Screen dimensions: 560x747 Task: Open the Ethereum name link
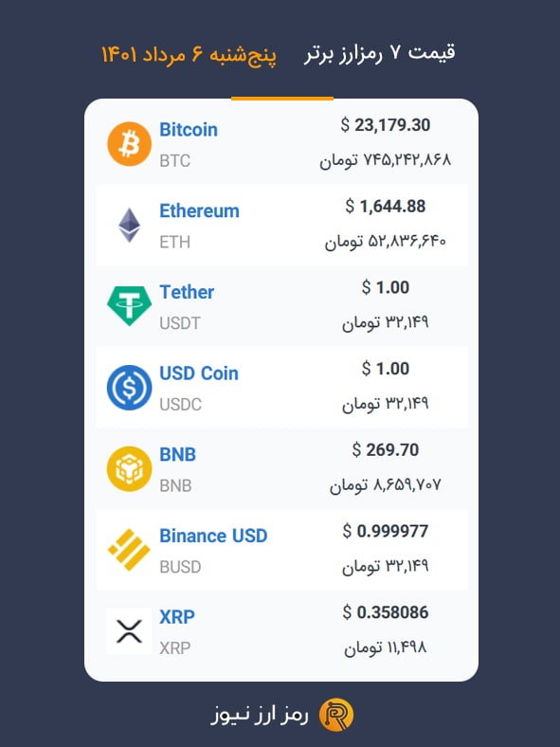(199, 211)
